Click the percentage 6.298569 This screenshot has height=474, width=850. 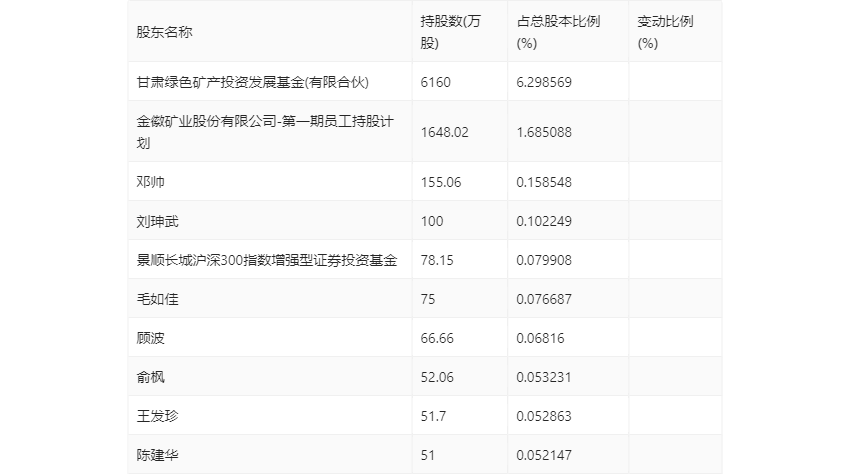pos(544,82)
